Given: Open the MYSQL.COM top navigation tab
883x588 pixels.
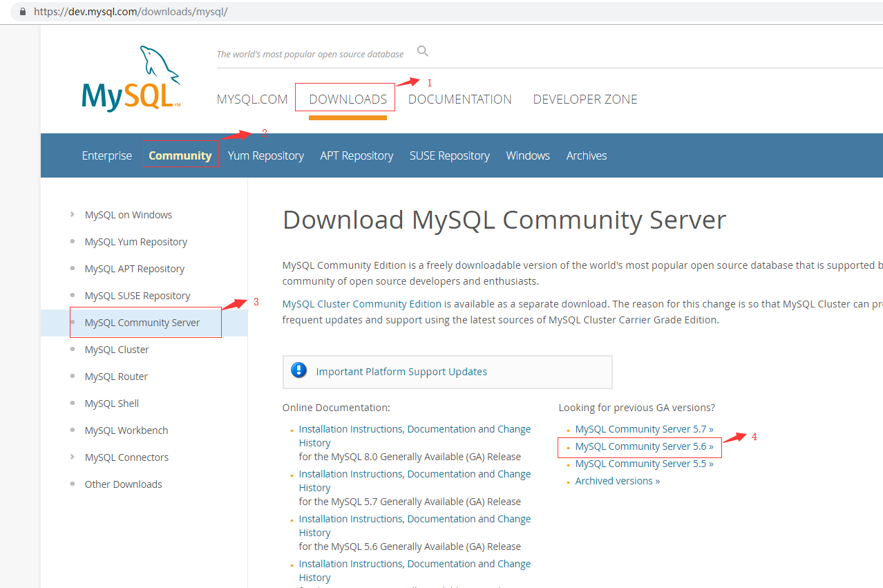Looking at the screenshot, I should coord(252,99).
